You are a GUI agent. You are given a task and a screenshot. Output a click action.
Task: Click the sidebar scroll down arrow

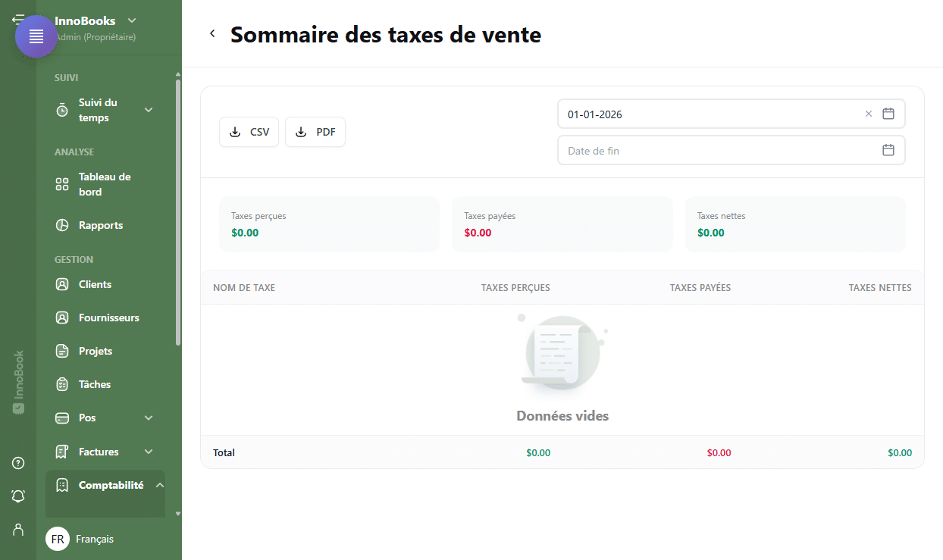point(178,513)
